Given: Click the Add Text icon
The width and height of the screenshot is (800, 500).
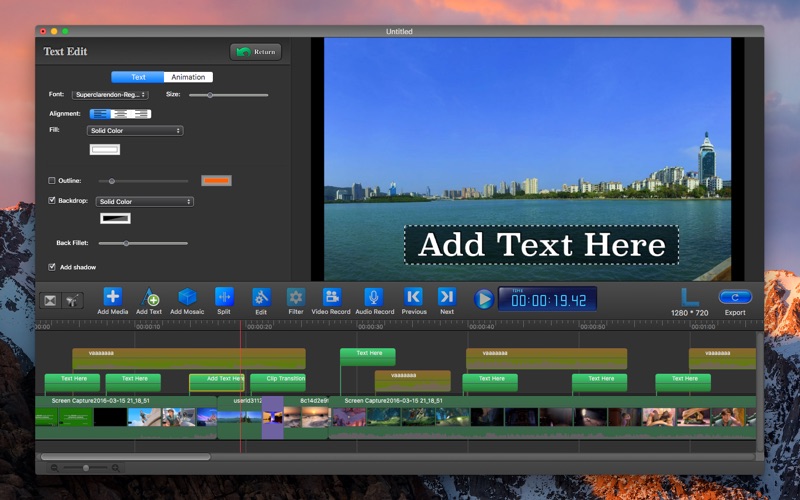Looking at the screenshot, I should 149,297.
